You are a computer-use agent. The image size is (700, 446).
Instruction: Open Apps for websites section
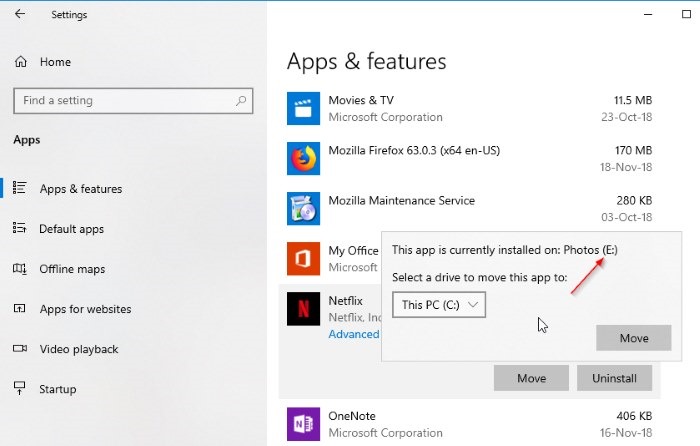[85, 309]
